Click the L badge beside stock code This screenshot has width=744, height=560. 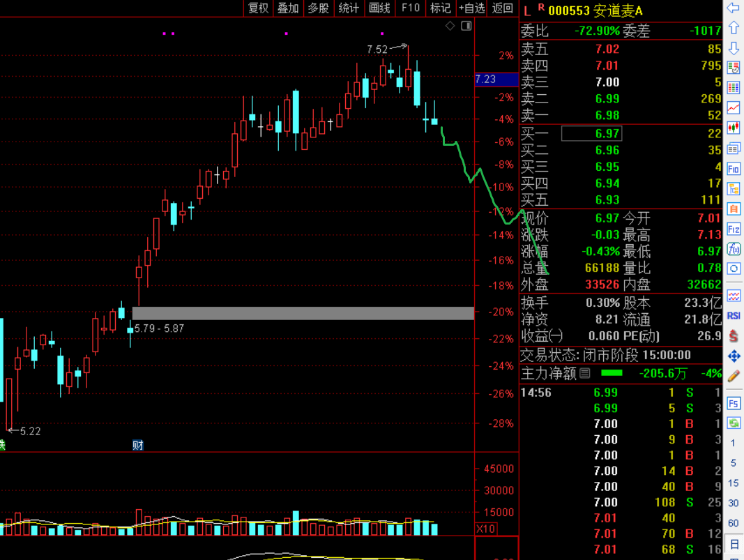(527, 11)
